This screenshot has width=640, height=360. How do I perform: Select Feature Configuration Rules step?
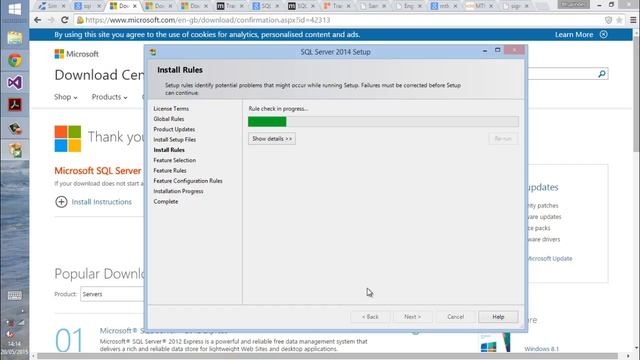coord(188,181)
